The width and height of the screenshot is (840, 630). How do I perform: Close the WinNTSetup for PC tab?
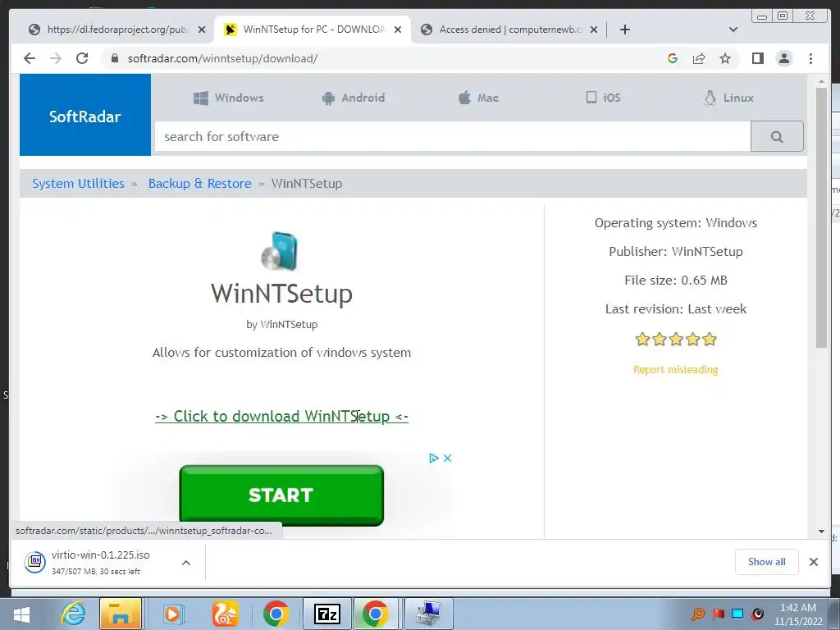398,30
